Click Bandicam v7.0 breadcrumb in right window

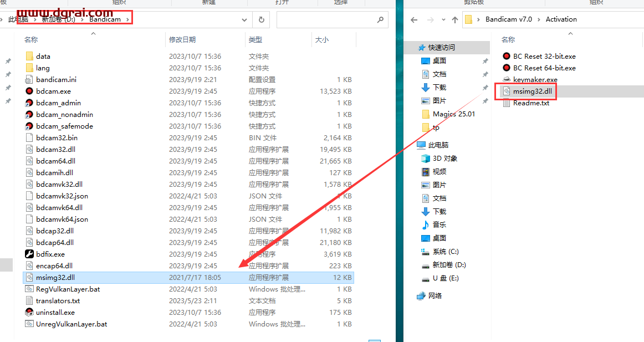click(508, 19)
